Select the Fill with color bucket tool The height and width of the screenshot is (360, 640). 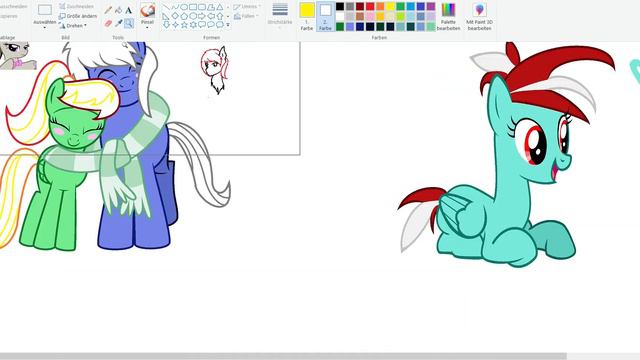click(119, 10)
